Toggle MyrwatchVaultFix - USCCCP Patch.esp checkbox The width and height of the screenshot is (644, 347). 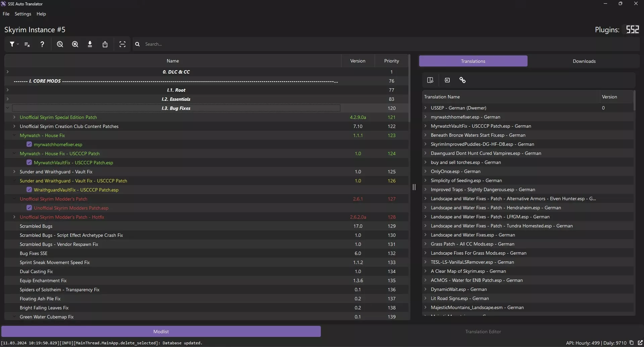coord(29,162)
